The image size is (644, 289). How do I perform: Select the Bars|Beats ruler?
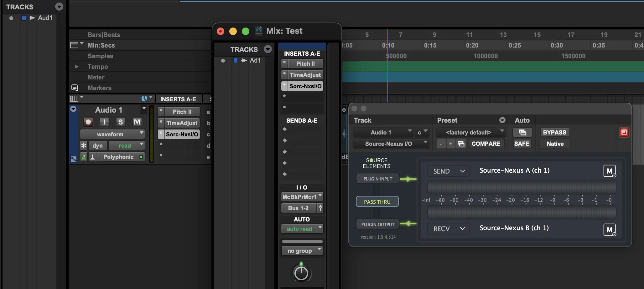104,35
